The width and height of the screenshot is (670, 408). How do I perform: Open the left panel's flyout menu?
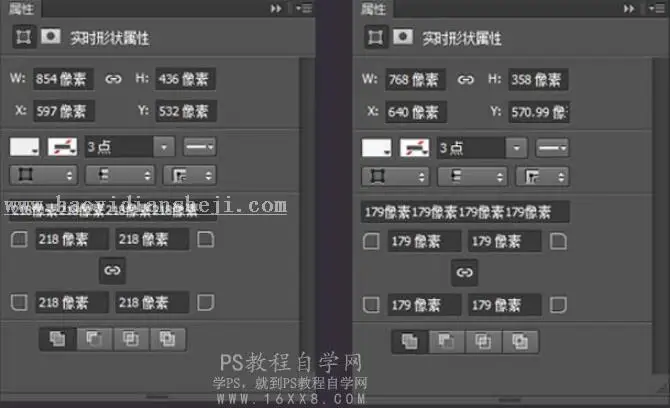pyautogui.click(x=304, y=8)
